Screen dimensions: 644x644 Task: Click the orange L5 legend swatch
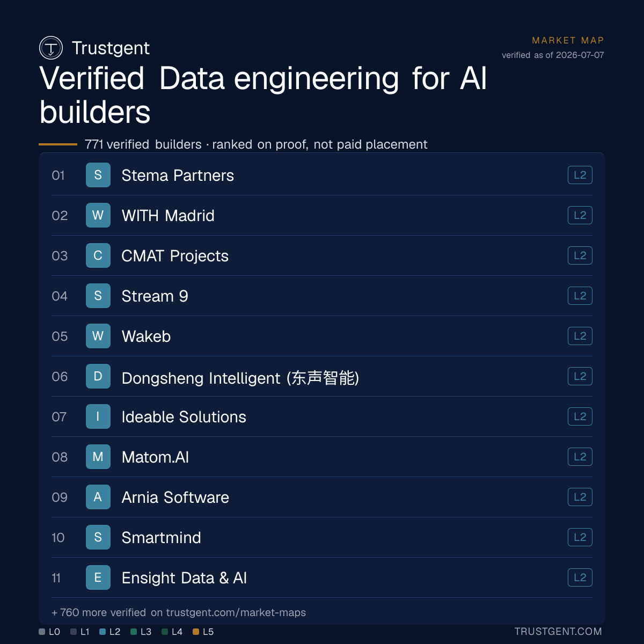click(x=196, y=632)
